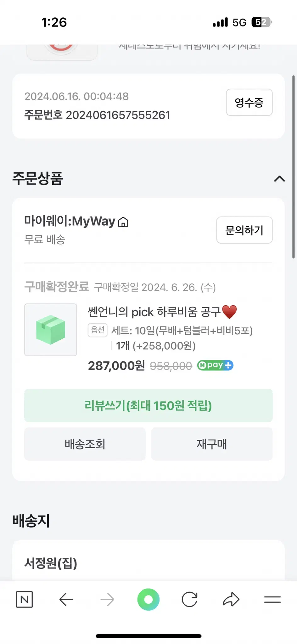Open 배송조회 delivery tracking
Viewport: 297px width, 644px height.
coord(85,444)
